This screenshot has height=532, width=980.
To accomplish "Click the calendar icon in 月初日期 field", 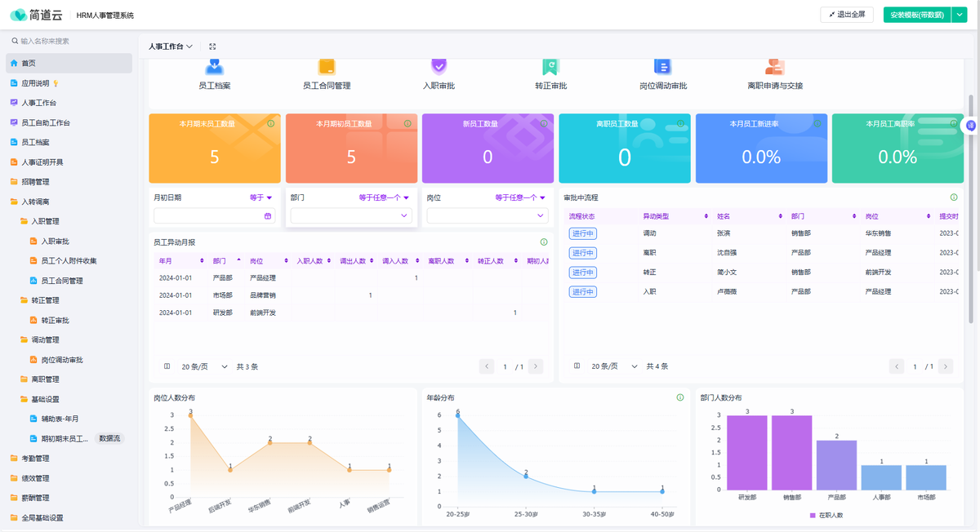I will (268, 216).
